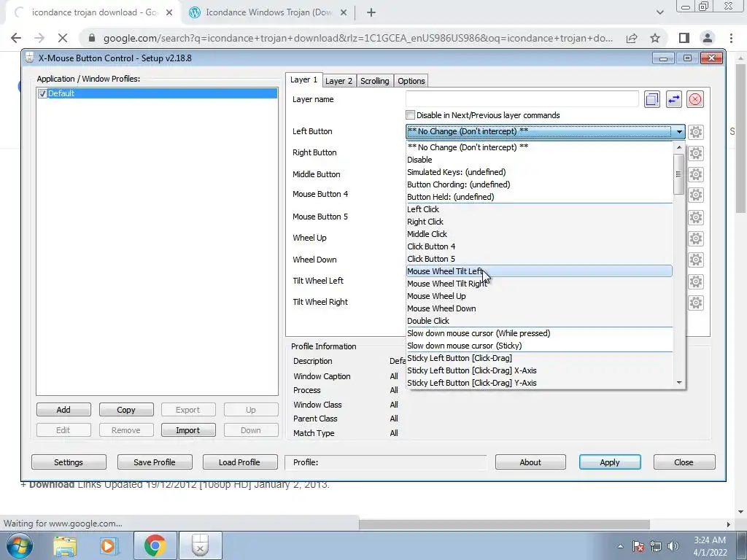Switch to Icondance Windows Trojan browser tab
Viewport: 747px width, 560px height.
pyautogui.click(x=268, y=13)
